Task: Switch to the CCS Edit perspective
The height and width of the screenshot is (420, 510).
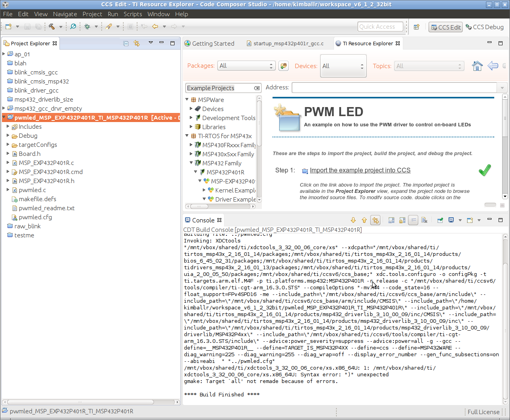Action: pyautogui.click(x=446, y=27)
